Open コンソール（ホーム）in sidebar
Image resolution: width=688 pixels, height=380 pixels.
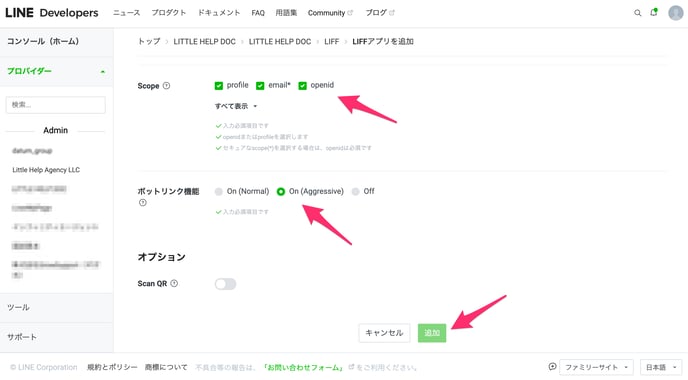pos(56,41)
